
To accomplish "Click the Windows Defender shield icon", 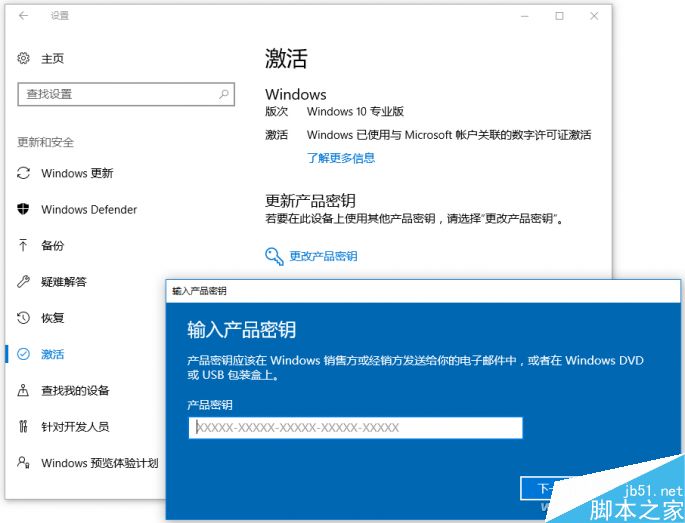I will (24, 209).
